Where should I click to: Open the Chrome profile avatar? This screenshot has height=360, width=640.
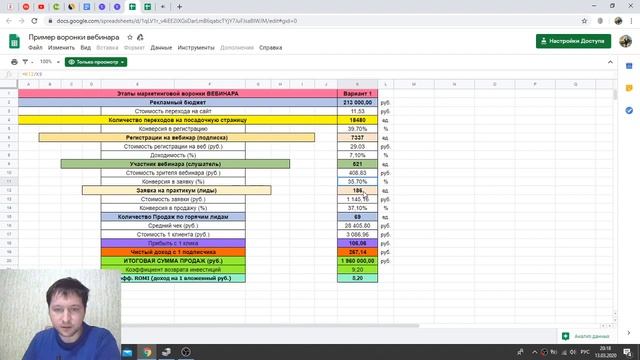[x=618, y=21]
